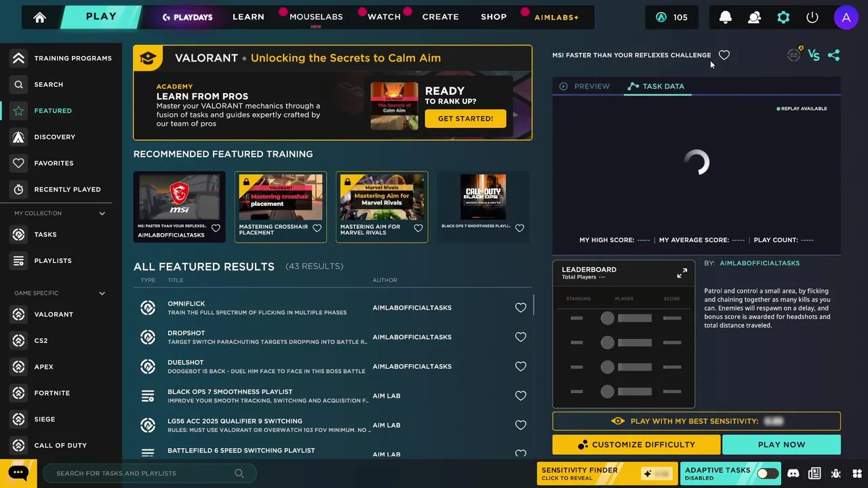The image size is (868, 488).
Task: Open the settings gear
Action: [783, 18]
